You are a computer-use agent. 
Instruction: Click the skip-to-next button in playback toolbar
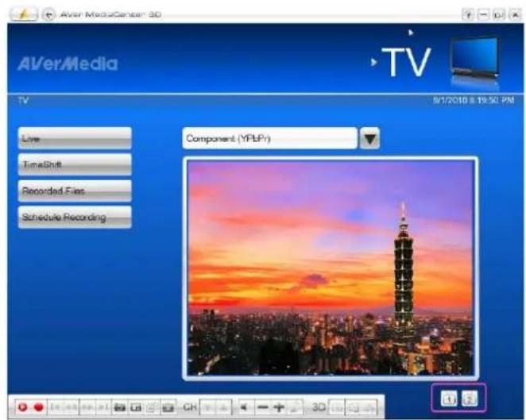[103, 407]
